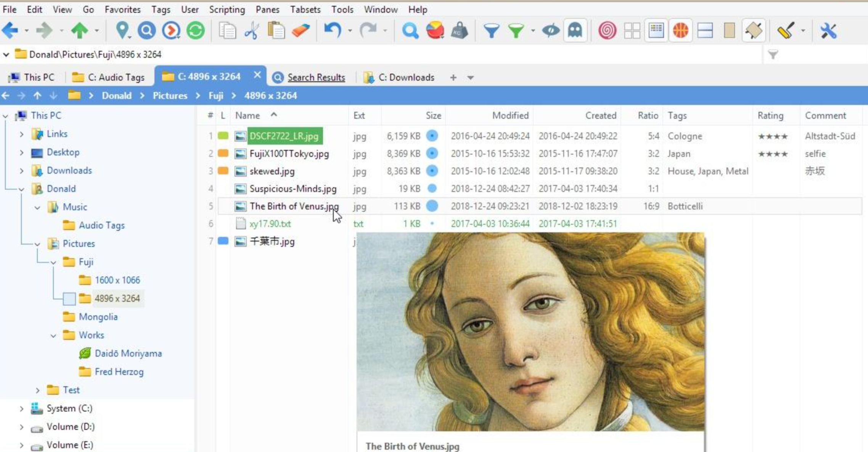
Task: Click the kilogram weight icon
Action: click(x=459, y=30)
